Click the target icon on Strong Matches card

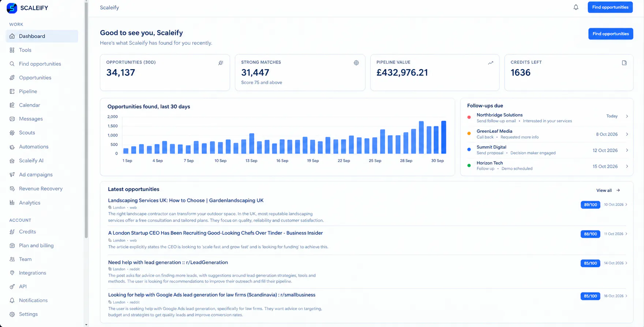(356, 63)
